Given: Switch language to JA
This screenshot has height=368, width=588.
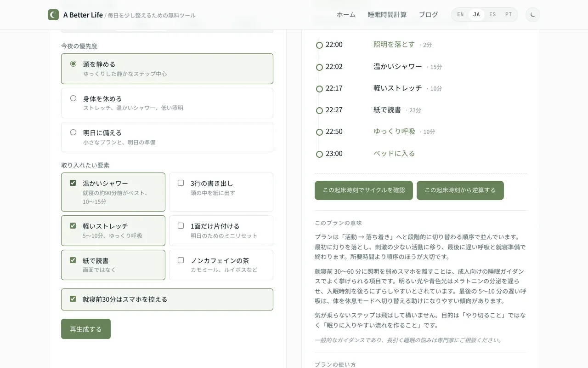Looking at the screenshot, I should click(x=476, y=15).
